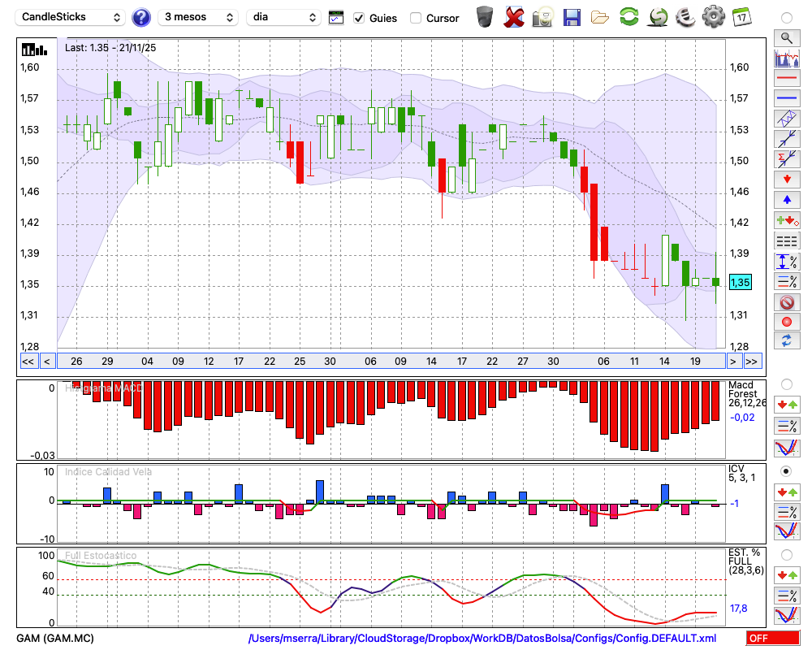Open the CandleSticks chart type dropdown
Viewport: 812px width, 650px height.
(x=71, y=17)
